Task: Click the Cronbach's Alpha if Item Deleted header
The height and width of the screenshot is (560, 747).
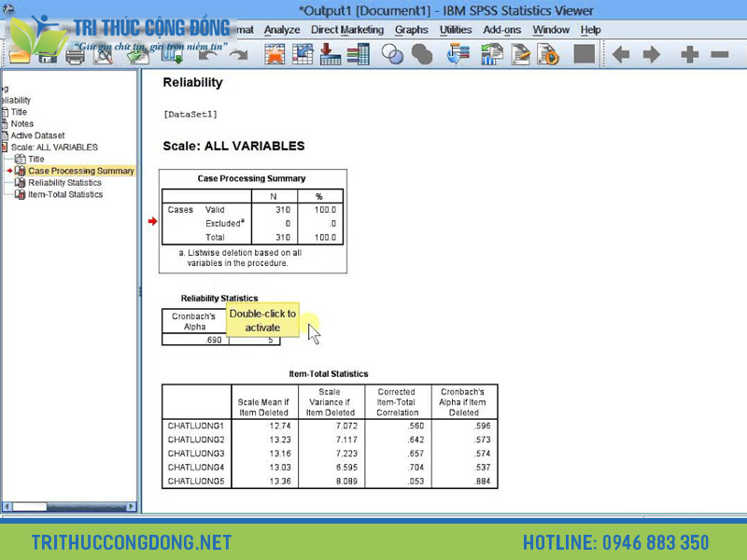Action: 462,402
